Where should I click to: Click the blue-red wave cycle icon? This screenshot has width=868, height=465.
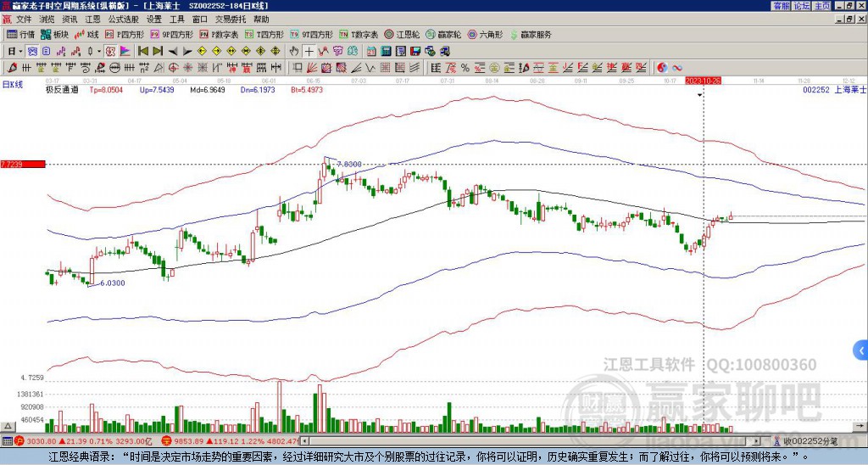click(x=677, y=68)
